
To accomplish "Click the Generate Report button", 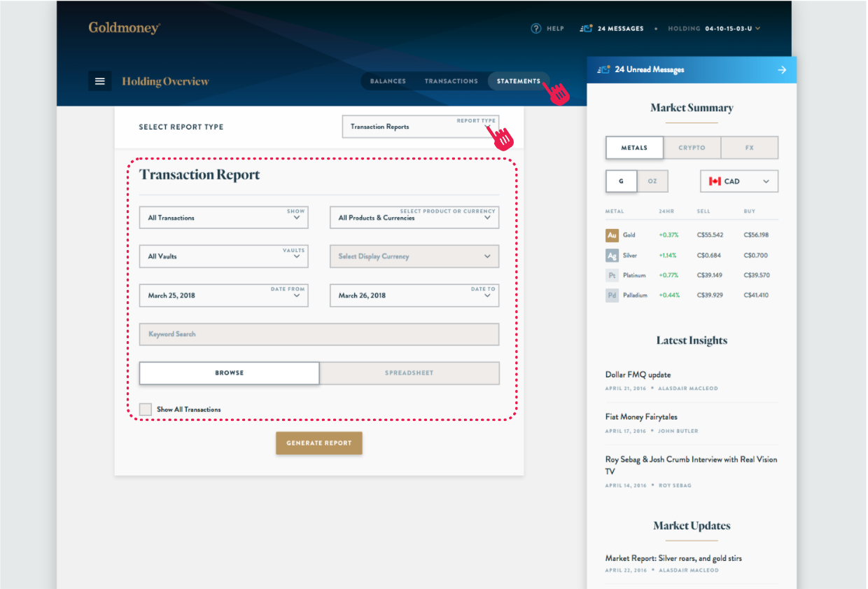I will (x=319, y=443).
